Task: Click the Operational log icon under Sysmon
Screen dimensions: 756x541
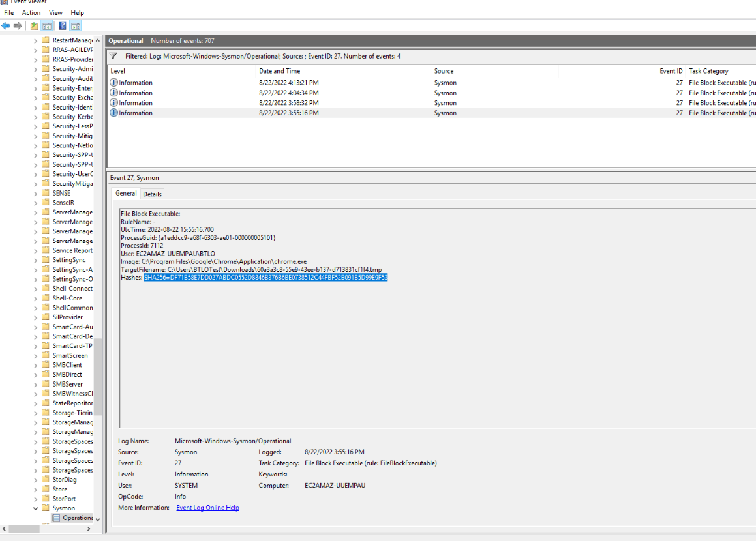Action: tap(56, 518)
